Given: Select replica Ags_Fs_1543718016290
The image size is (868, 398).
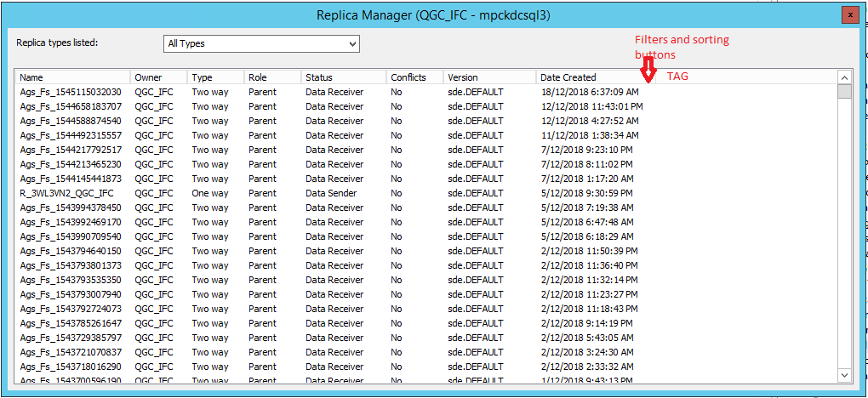Looking at the screenshot, I should point(71,367).
